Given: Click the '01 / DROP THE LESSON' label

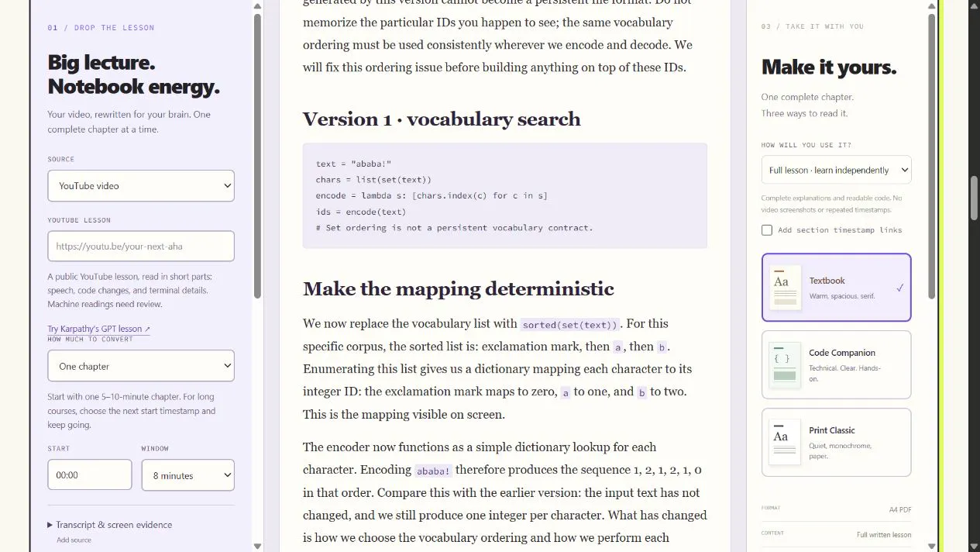Looking at the screenshot, I should (x=101, y=28).
